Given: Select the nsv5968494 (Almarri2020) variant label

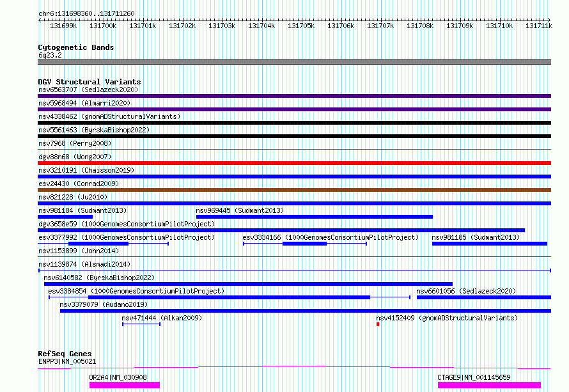Looking at the screenshot, I should coord(84,103).
